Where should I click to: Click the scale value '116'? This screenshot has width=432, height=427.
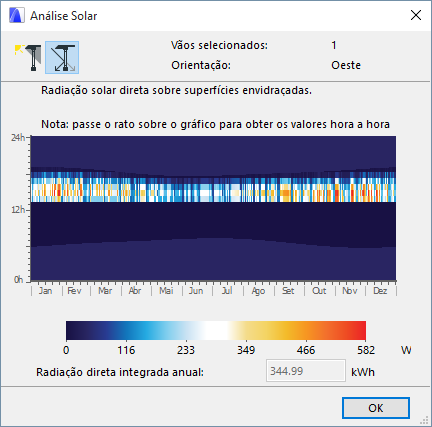point(126,350)
